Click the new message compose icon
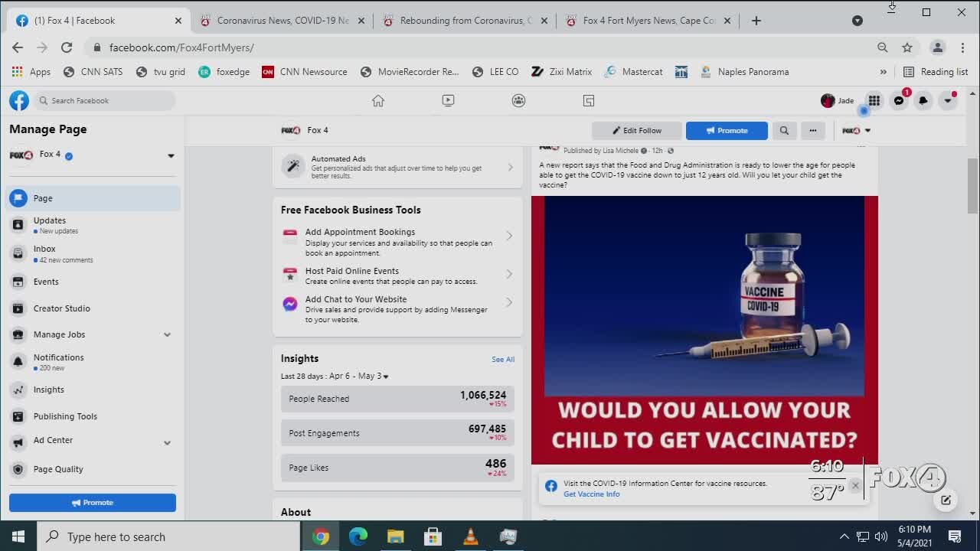This screenshot has height=551, width=980. pyautogui.click(x=946, y=500)
